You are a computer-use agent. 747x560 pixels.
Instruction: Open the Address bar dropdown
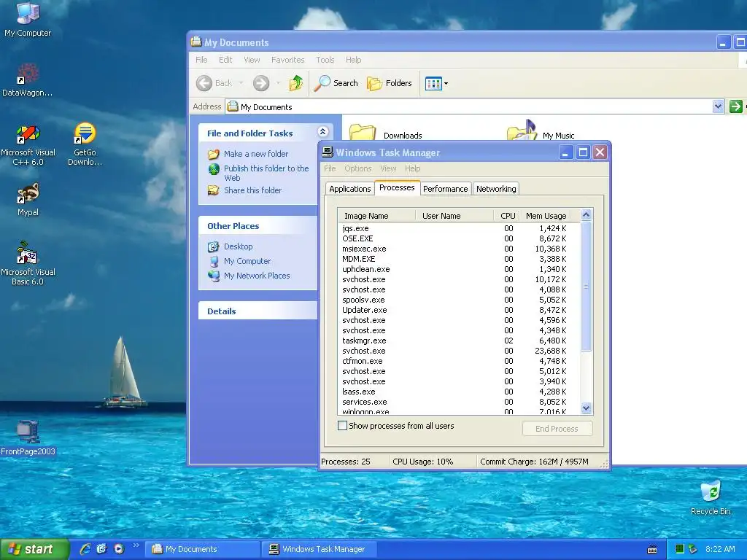[x=718, y=106]
